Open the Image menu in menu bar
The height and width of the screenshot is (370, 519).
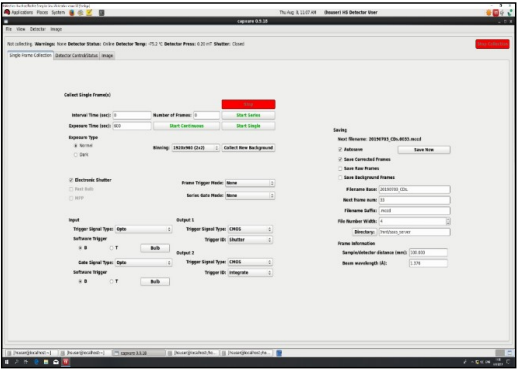click(56, 29)
